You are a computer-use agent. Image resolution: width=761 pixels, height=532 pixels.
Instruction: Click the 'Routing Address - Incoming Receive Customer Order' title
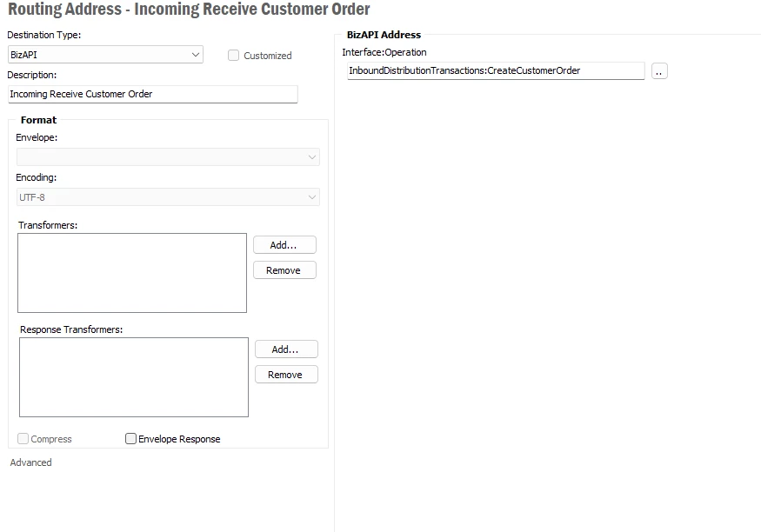189,10
